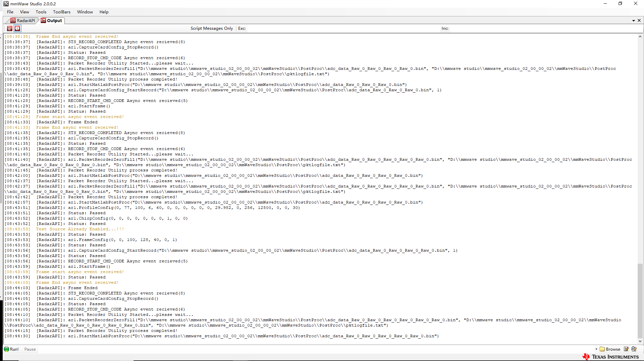The image size is (644, 361).
Task: Switch to the RadarAPI tab
Action: click(23, 20)
